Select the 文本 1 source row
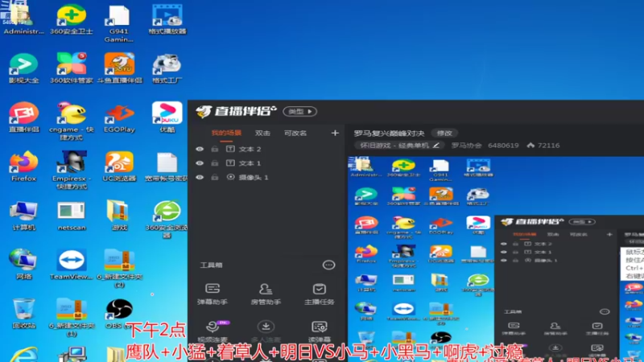 click(x=267, y=163)
